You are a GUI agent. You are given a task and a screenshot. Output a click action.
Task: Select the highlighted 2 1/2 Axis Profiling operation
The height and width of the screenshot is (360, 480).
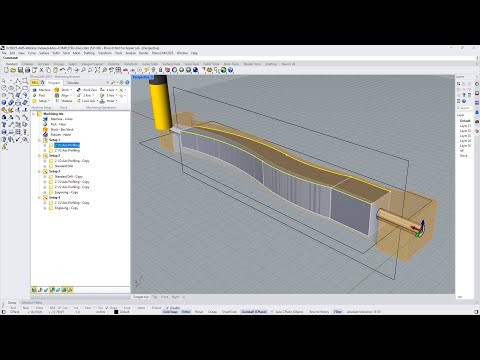[67, 145]
